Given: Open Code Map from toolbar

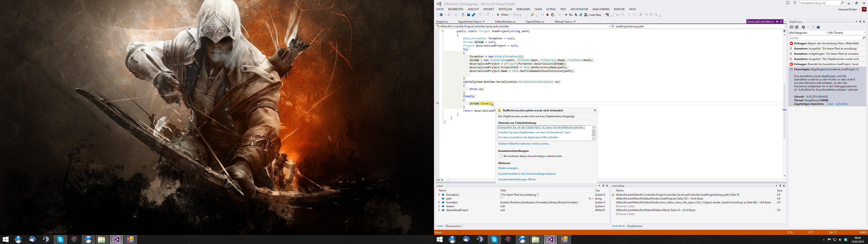Looking at the screenshot, I should tap(593, 15).
